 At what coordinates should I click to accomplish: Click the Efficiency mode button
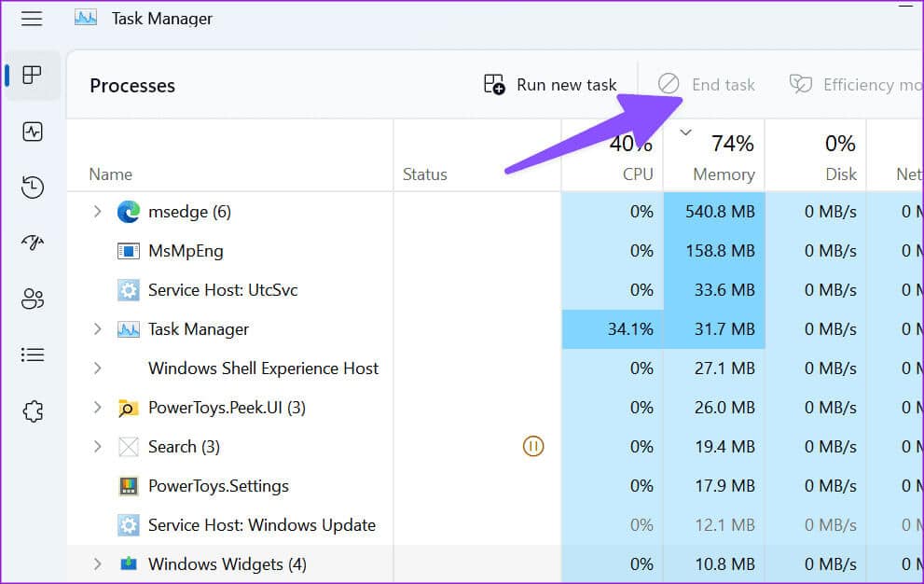[856, 84]
